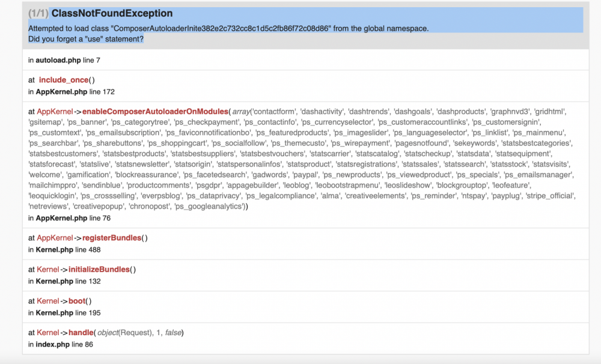Image resolution: width=601 pixels, height=364 pixels.
Task: Select the include_once() function name
Action: (64, 80)
